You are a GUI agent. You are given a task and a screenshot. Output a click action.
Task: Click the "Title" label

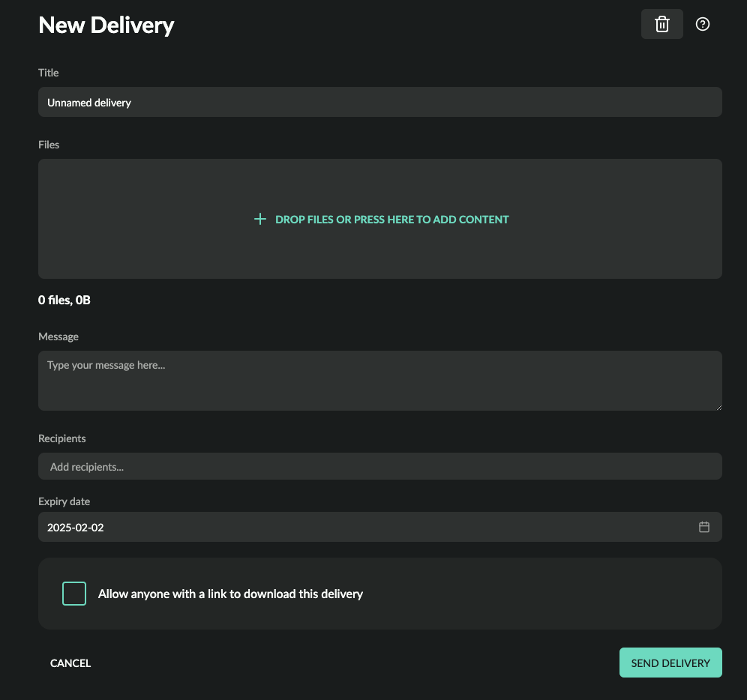(48, 73)
